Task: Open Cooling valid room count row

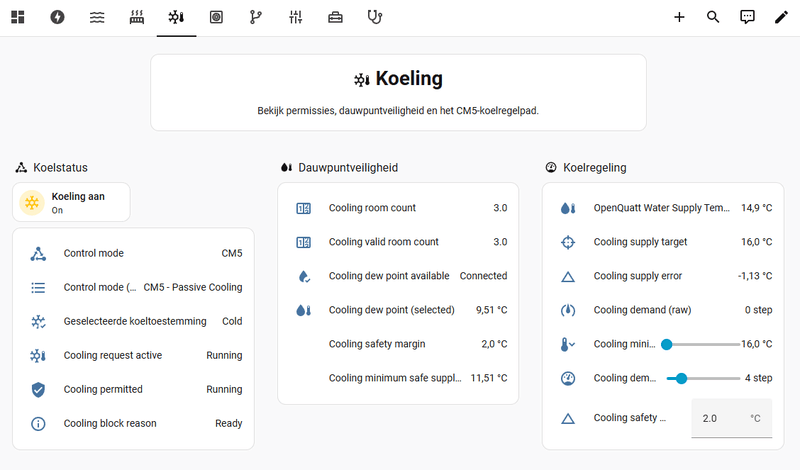Action: click(x=398, y=242)
